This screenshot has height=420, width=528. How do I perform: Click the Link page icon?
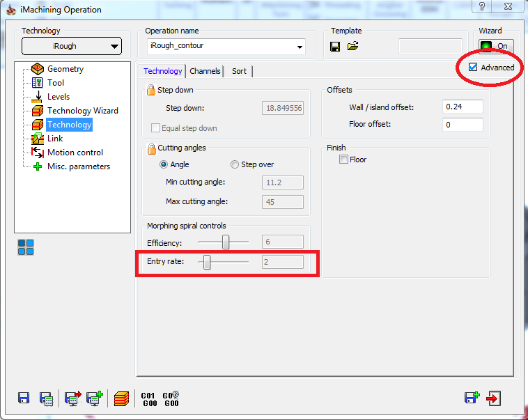click(38, 139)
